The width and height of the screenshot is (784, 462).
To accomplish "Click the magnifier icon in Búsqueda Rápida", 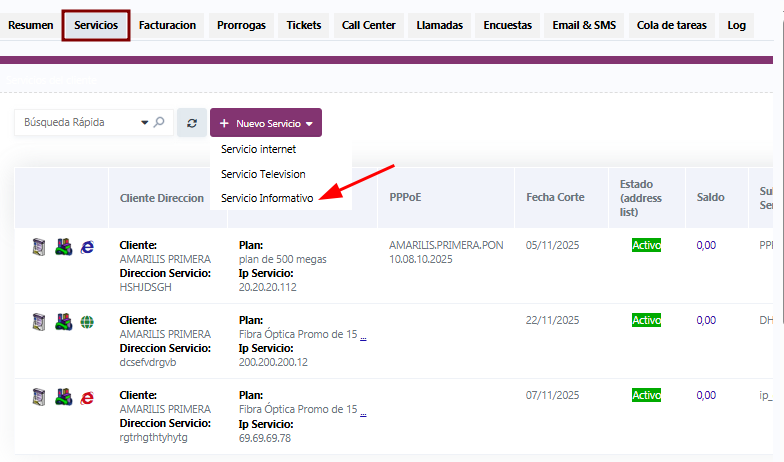I will (159, 123).
